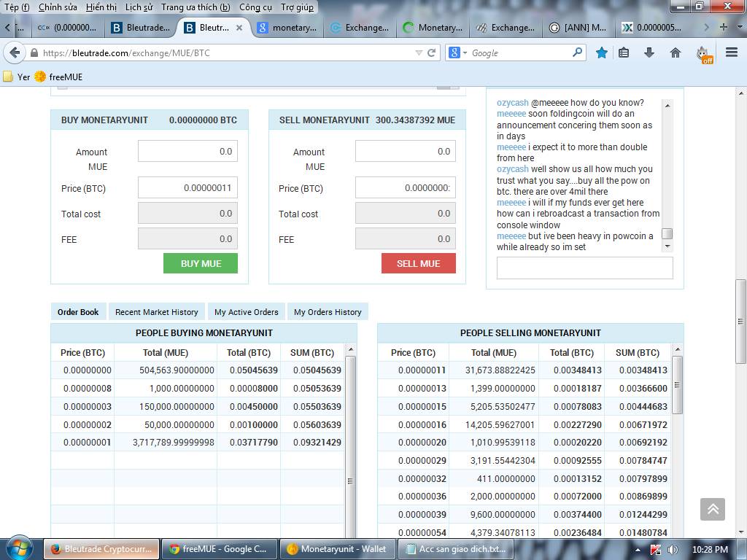
Task: Open the Yer bookmarks folder
Action: [x=17, y=77]
